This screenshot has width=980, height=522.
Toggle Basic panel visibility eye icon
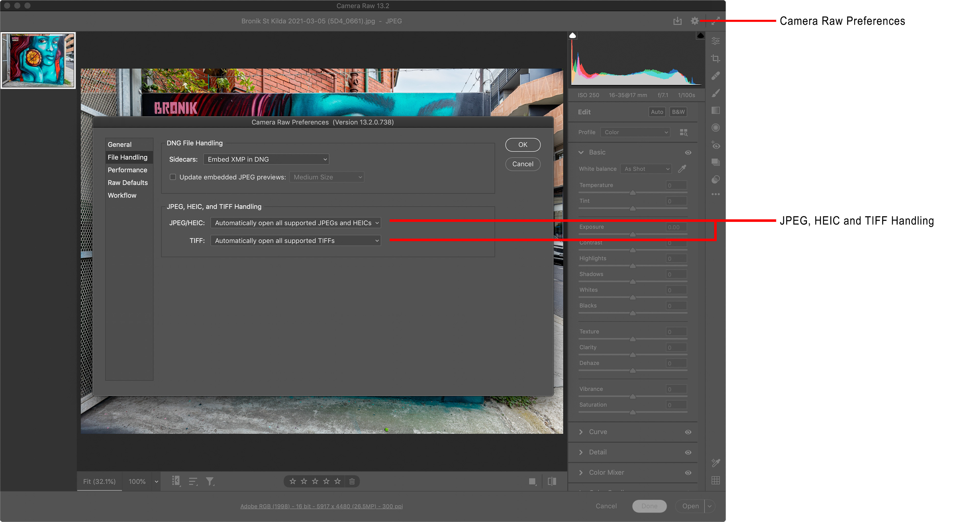pos(688,152)
